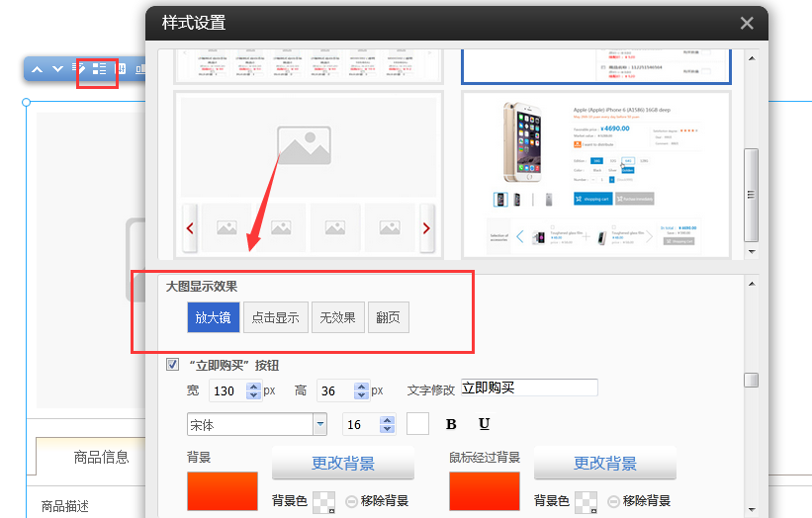
Task: Open the style list icon in toolbar
Action: tap(99, 69)
